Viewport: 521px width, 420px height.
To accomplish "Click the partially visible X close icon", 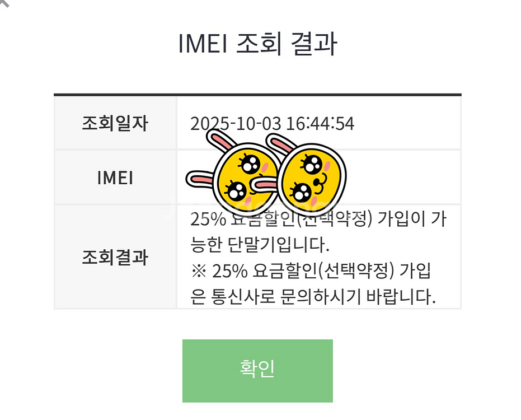I will coord(3,3).
